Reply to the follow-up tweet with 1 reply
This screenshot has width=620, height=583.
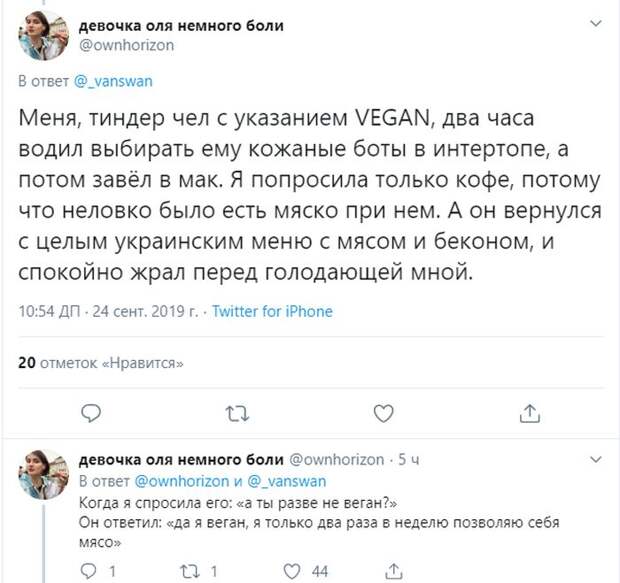pyautogui.click(x=89, y=571)
